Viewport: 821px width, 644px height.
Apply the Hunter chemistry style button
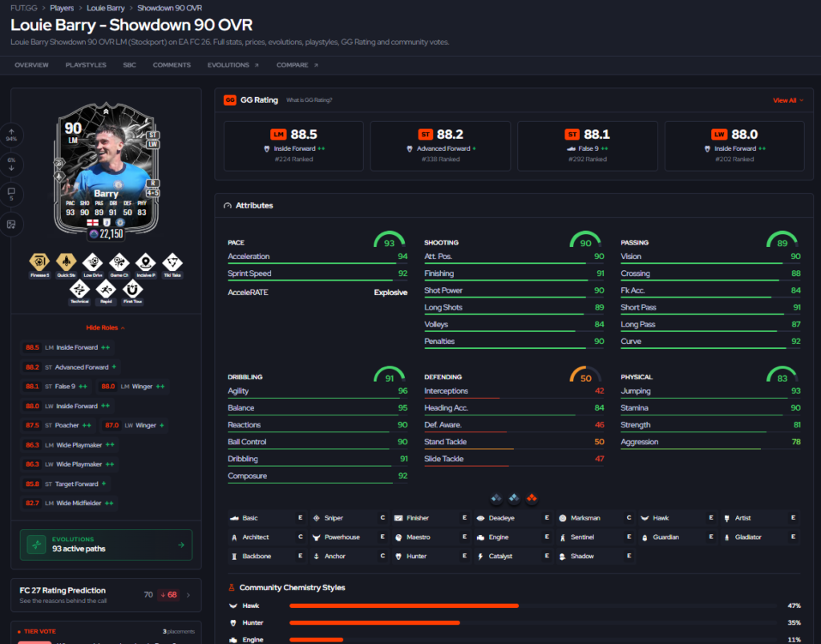(x=431, y=556)
